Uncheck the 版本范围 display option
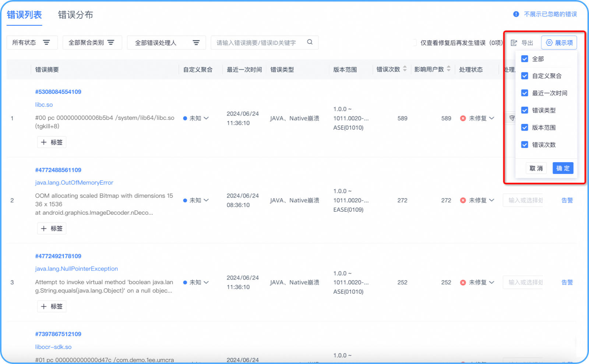This screenshot has height=364, width=589. (x=525, y=128)
